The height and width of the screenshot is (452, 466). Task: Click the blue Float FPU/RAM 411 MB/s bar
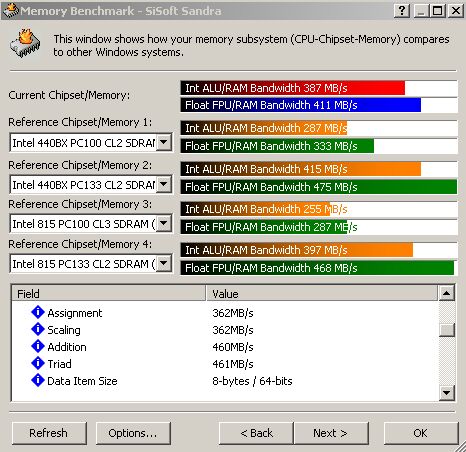click(x=301, y=105)
